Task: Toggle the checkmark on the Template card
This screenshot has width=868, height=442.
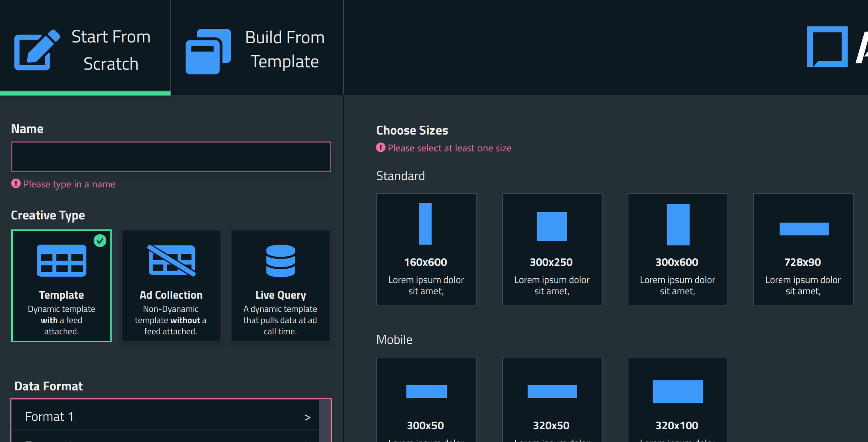Action: pos(100,241)
